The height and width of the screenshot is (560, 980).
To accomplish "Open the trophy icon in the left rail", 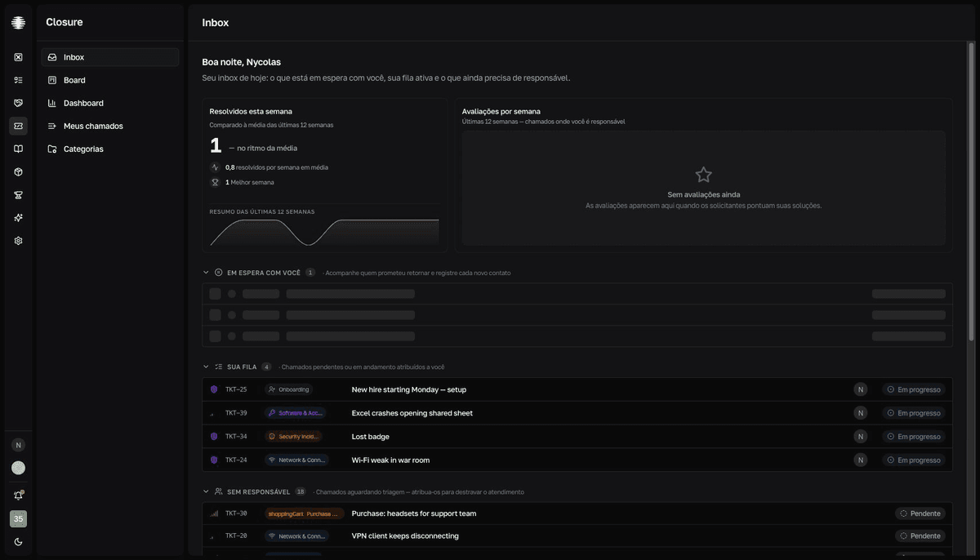I will 18,195.
